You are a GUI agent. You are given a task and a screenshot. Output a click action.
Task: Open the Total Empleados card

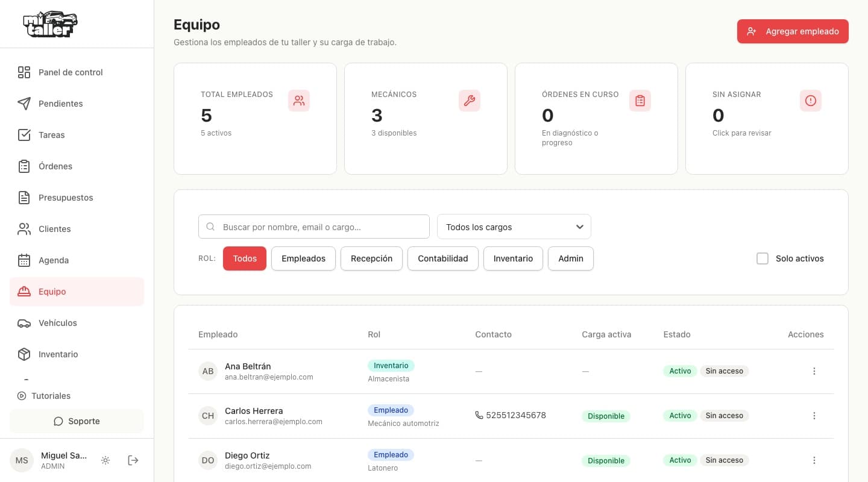pos(255,119)
